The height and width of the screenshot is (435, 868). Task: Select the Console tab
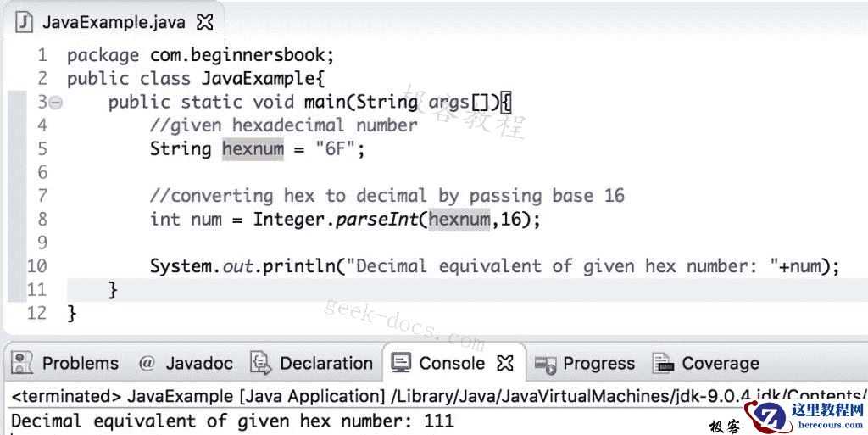click(x=452, y=363)
